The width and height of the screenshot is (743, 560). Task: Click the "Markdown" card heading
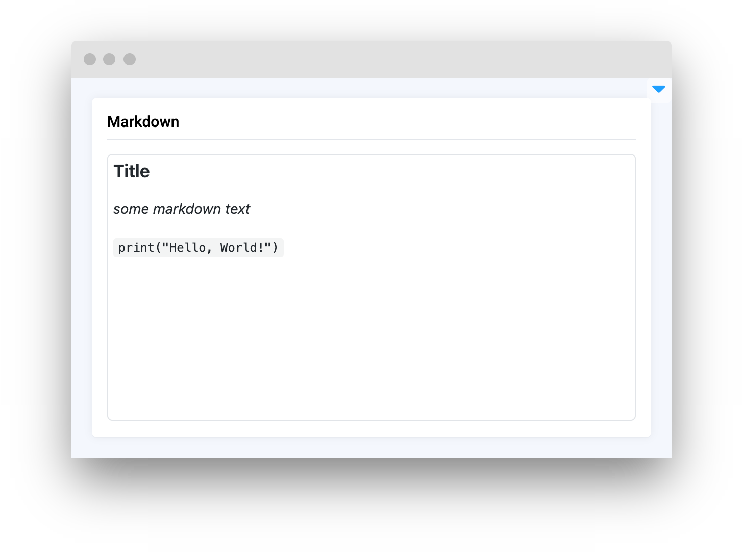tap(143, 122)
